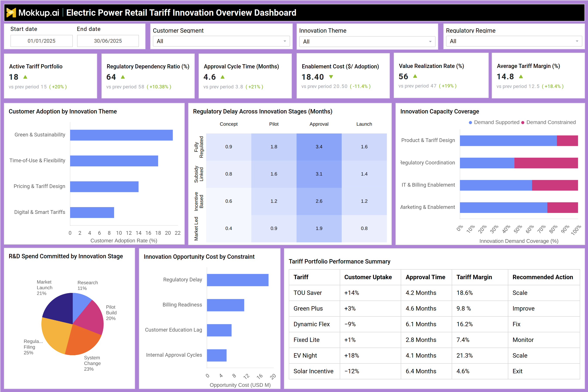The width and height of the screenshot is (588, 392).
Task: Click the Mokkup.ai logo icon
Action: pyautogui.click(x=11, y=12)
